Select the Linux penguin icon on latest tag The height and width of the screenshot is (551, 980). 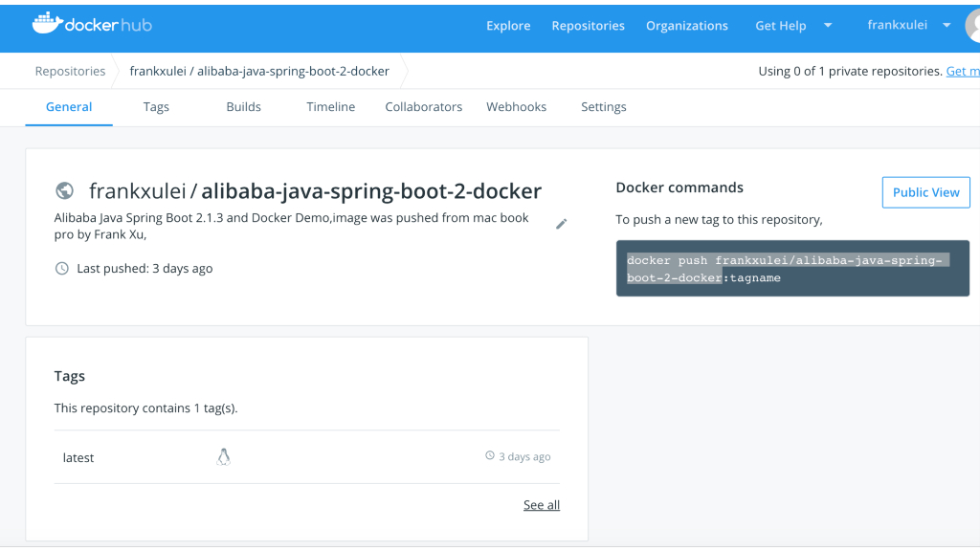coord(223,456)
